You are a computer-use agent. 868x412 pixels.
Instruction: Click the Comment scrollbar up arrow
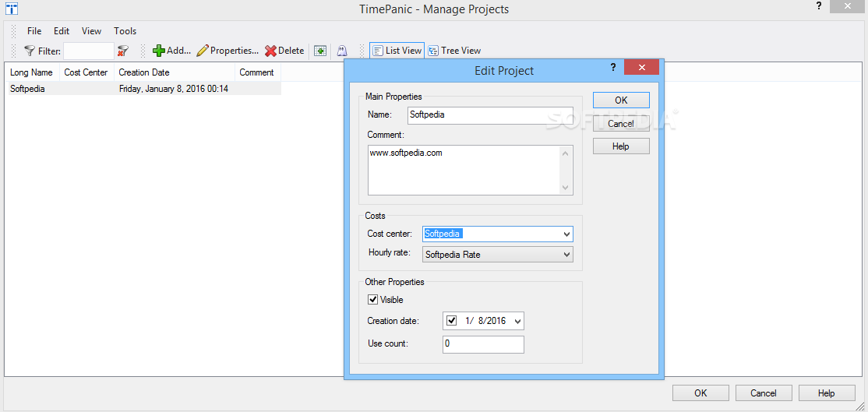point(565,153)
